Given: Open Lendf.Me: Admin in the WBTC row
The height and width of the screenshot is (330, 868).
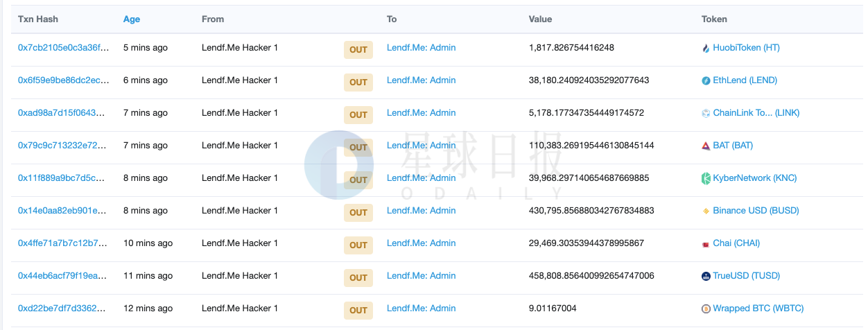Looking at the screenshot, I should click(x=422, y=309).
